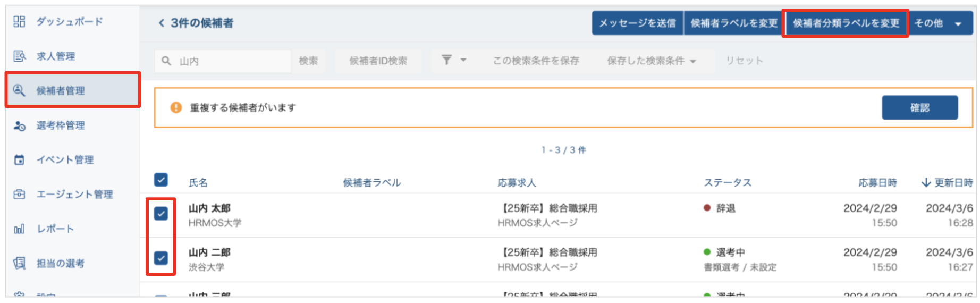Image resolution: width=980 pixels, height=303 pixels.
Task: Click the エージェント管理 briefcase icon
Action: click(19, 194)
